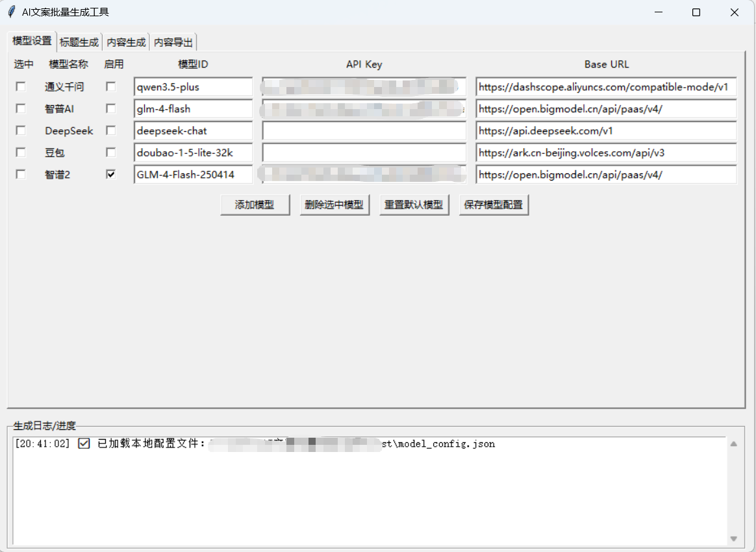Switch to the 标题生成 tab
The width and height of the screenshot is (756, 552).
pyautogui.click(x=79, y=42)
